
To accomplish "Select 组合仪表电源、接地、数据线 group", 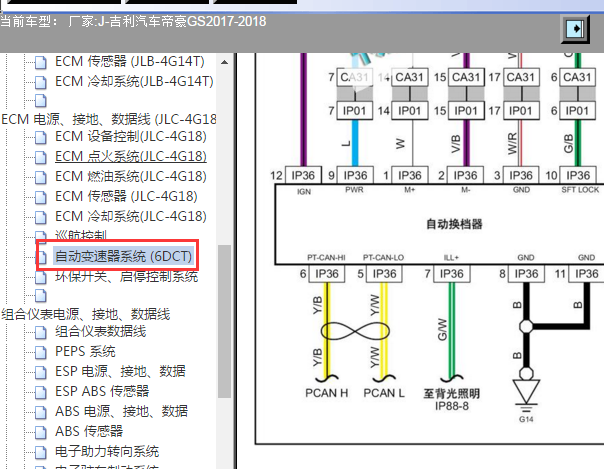I will click(86, 314).
